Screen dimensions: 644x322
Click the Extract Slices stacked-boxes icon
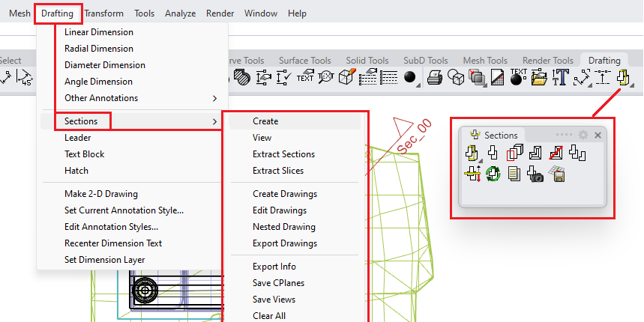(x=514, y=154)
